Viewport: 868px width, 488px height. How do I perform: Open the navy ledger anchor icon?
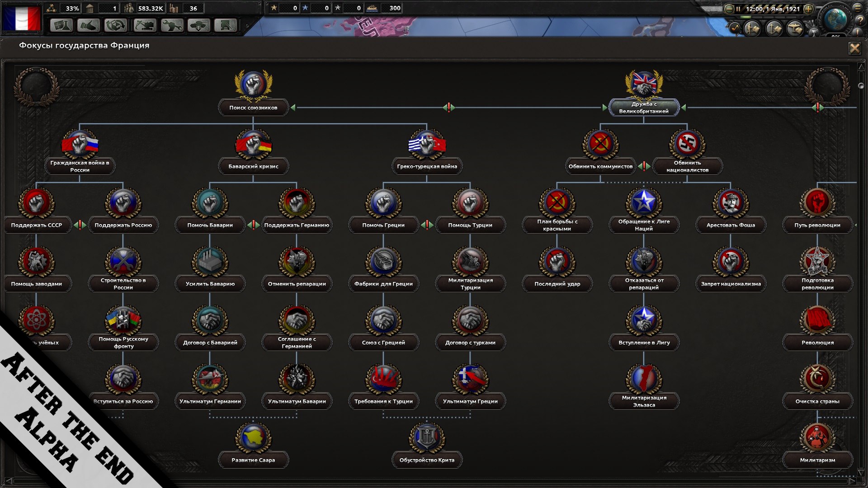pyautogui.click(x=774, y=28)
